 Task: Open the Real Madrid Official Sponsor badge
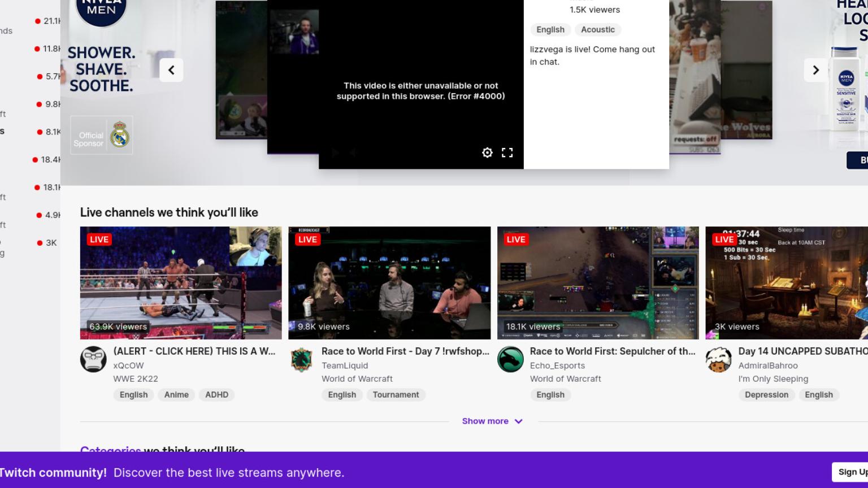(x=102, y=135)
